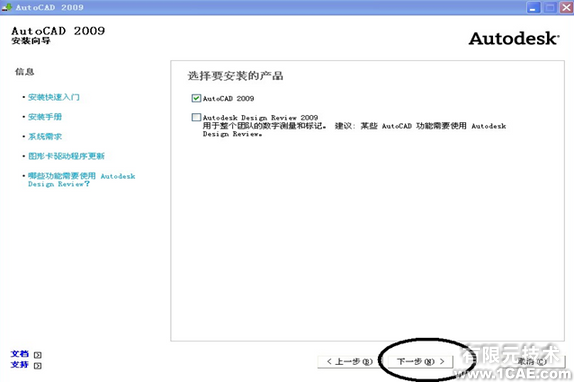Check Autodesk Design Review 2009 checkbox
The image size is (574, 382).
pos(196,117)
